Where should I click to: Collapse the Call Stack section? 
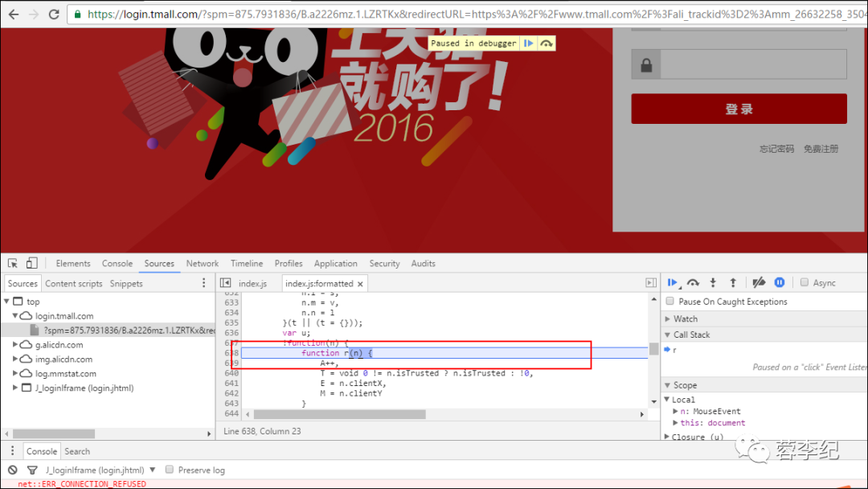[x=668, y=335]
